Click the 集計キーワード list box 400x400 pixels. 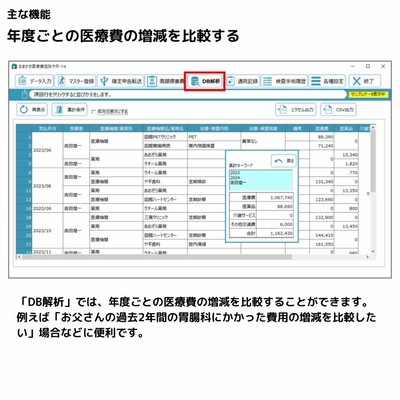pyautogui.click(x=261, y=180)
